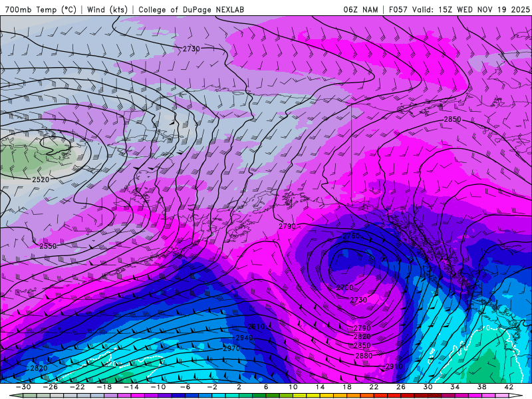Click the 2790 label left of the 2760 label
Viewport: 532px width, 399px height.
[x=287, y=226]
